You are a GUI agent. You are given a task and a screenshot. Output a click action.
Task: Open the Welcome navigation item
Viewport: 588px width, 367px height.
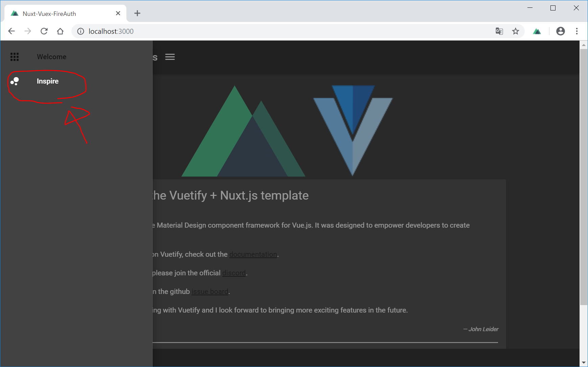51,57
